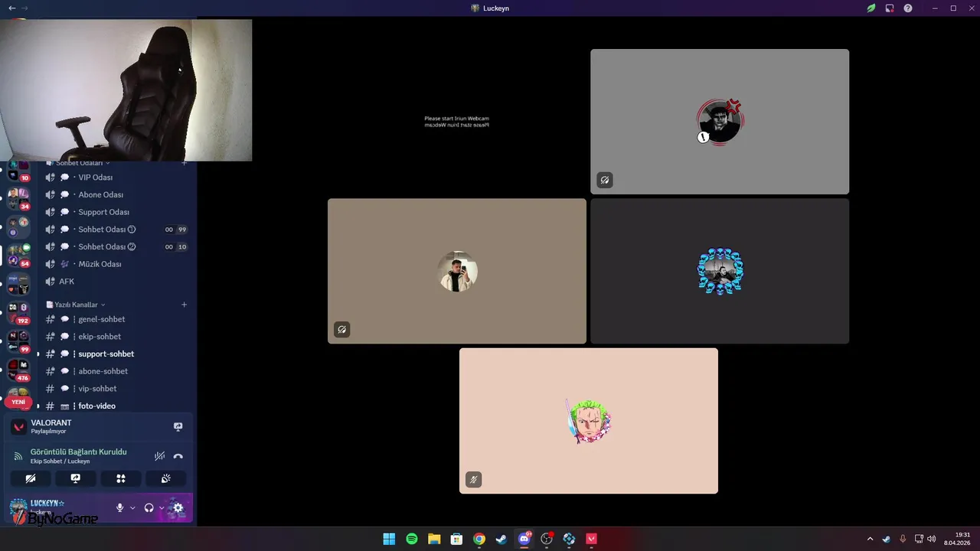
Task: Launch Google Chrome from the taskbar
Action: pyautogui.click(x=479, y=539)
